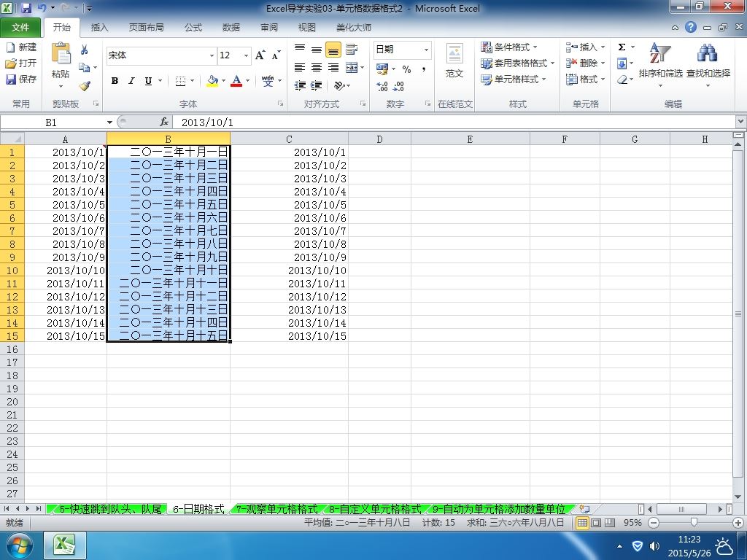Toggle bottom align button

click(333, 49)
